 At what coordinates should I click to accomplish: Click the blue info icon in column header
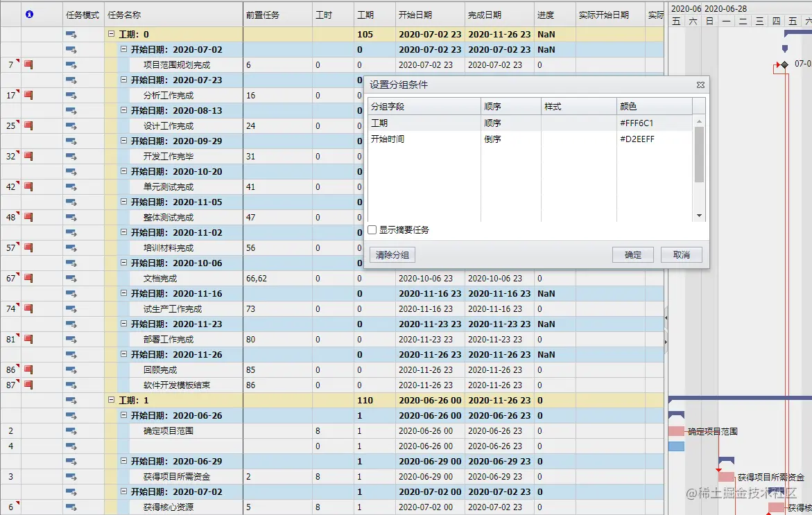(30, 15)
